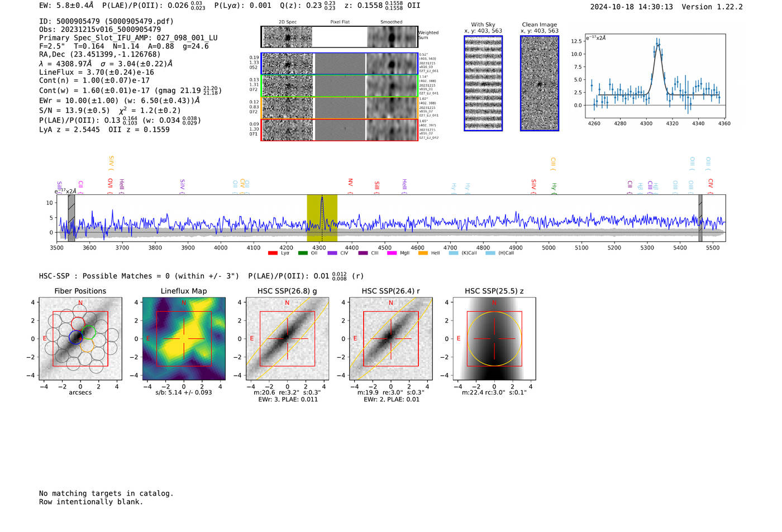Click the green OII legend swatch
Viewport: 782px width, 532px height.
(303, 253)
